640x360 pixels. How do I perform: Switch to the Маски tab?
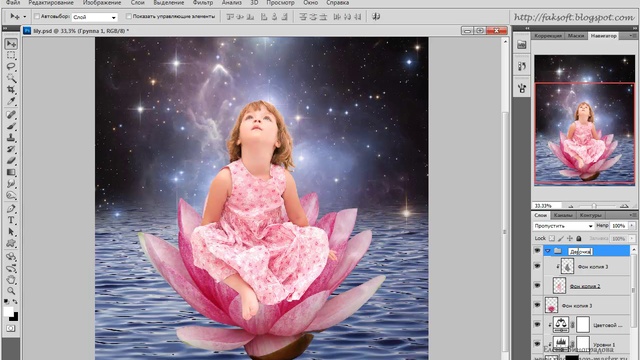point(576,36)
